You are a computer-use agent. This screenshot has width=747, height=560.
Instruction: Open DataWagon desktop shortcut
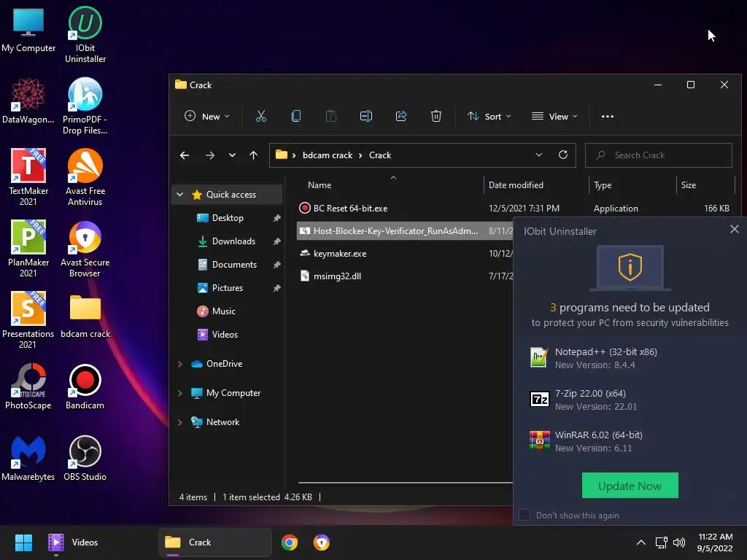point(28,101)
